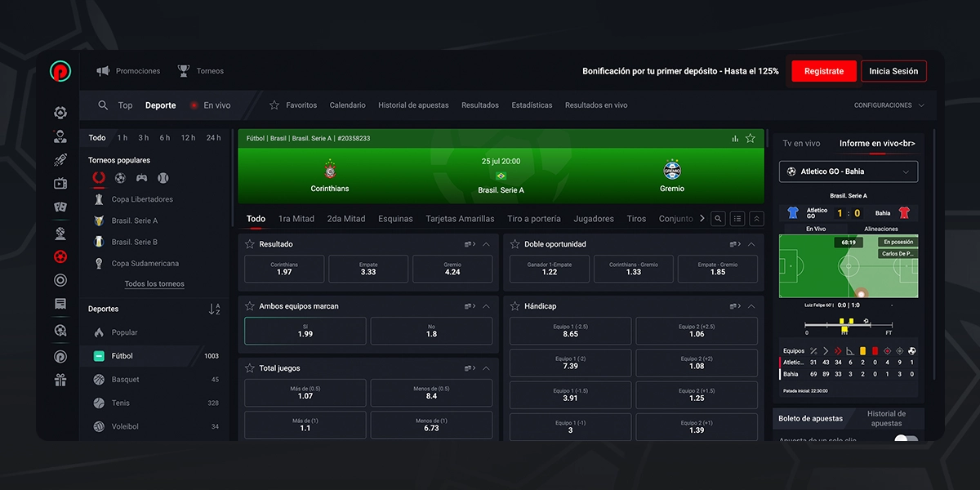Collapse the Total juegos market
Screen dimensions: 980x490
[486, 368]
